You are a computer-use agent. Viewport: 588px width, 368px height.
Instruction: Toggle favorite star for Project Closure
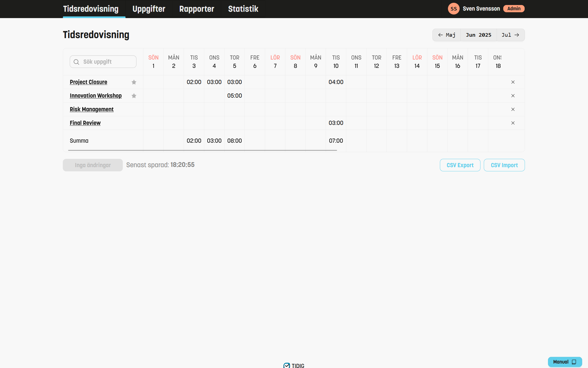(134, 82)
